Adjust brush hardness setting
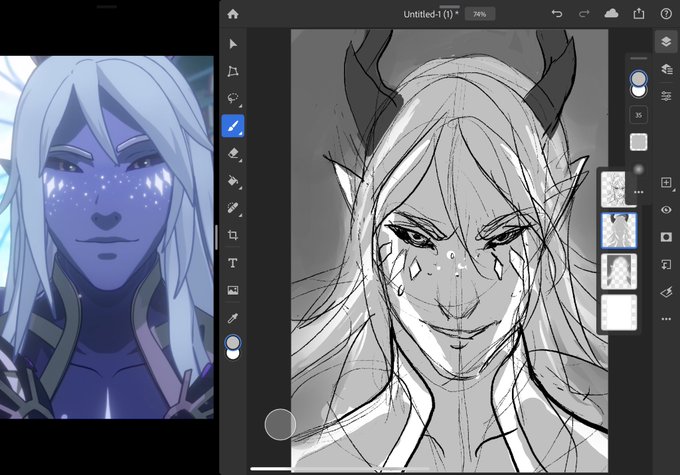 (x=638, y=169)
